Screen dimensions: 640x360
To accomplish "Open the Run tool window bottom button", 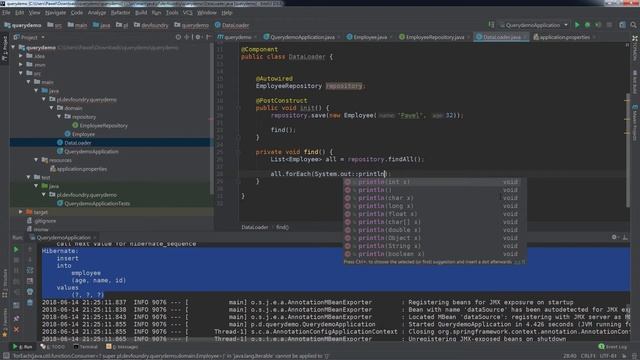I will coord(22,347).
